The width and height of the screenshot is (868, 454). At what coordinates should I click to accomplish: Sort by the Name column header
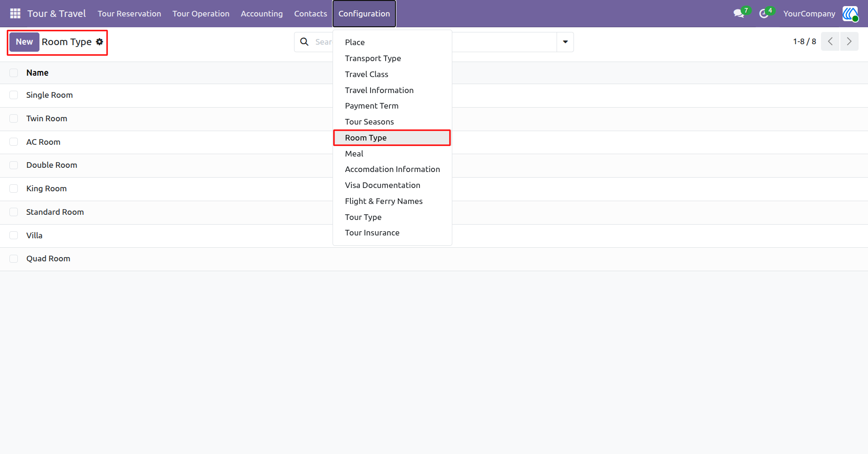pyautogui.click(x=38, y=73)
